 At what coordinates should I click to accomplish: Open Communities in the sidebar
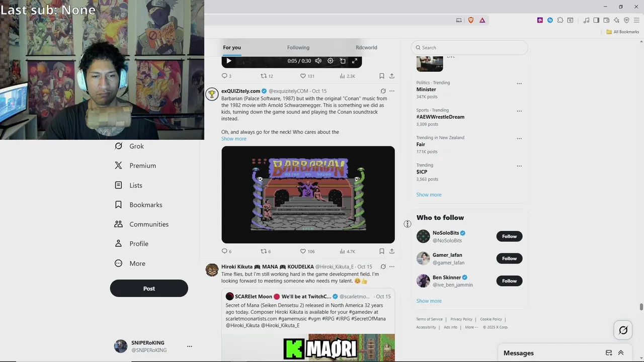tap(141, 224)
